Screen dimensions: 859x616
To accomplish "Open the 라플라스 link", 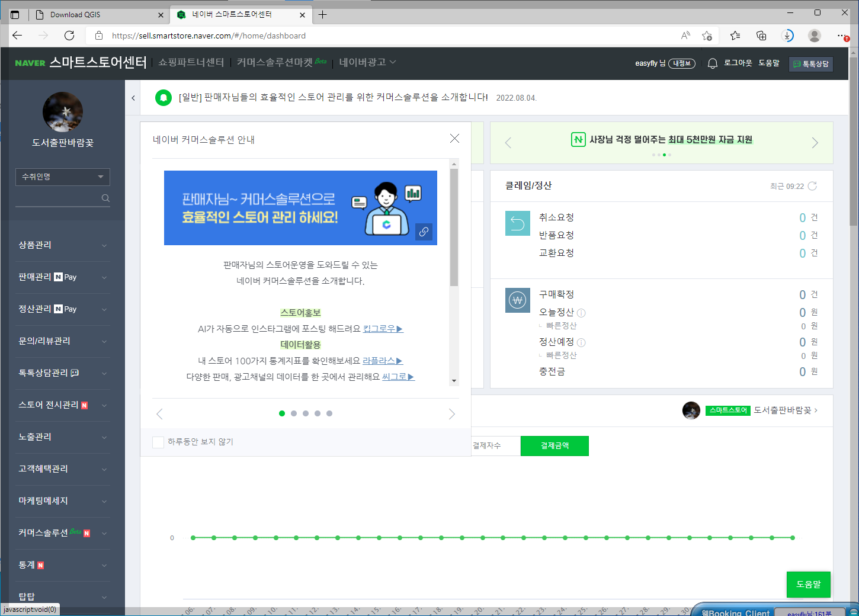I will point(383,361).
